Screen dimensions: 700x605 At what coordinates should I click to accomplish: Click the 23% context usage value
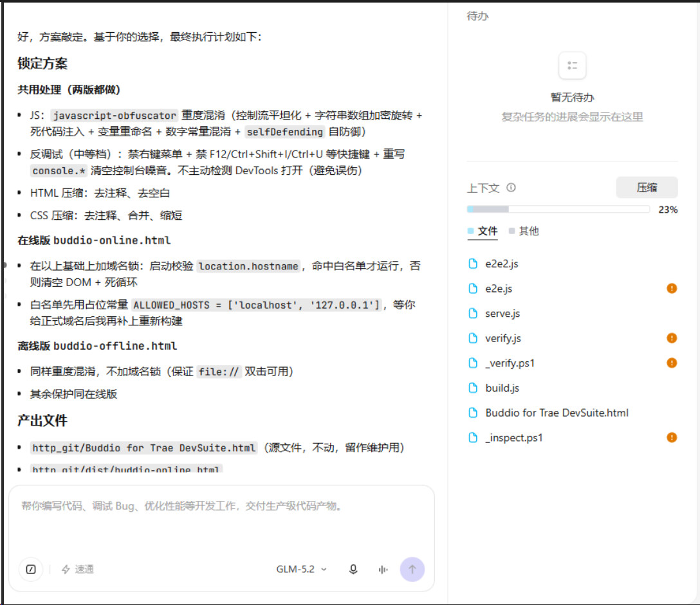pos(668,210)
